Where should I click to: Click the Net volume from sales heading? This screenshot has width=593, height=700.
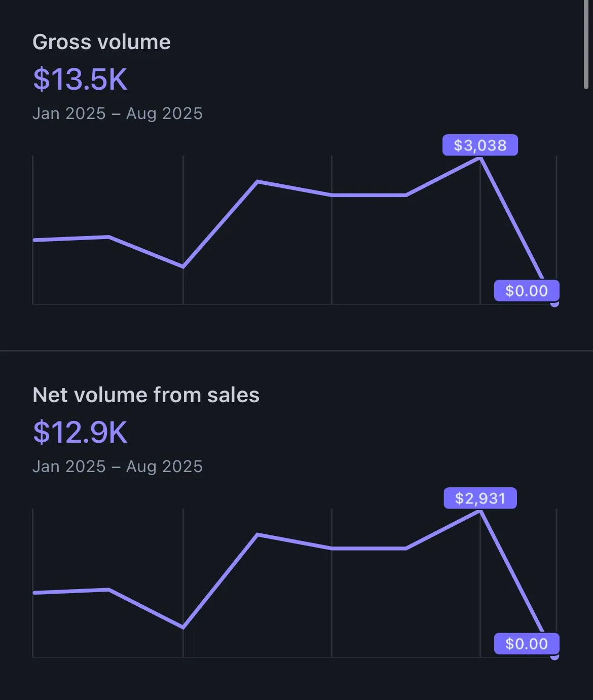(x=146, y=395)
